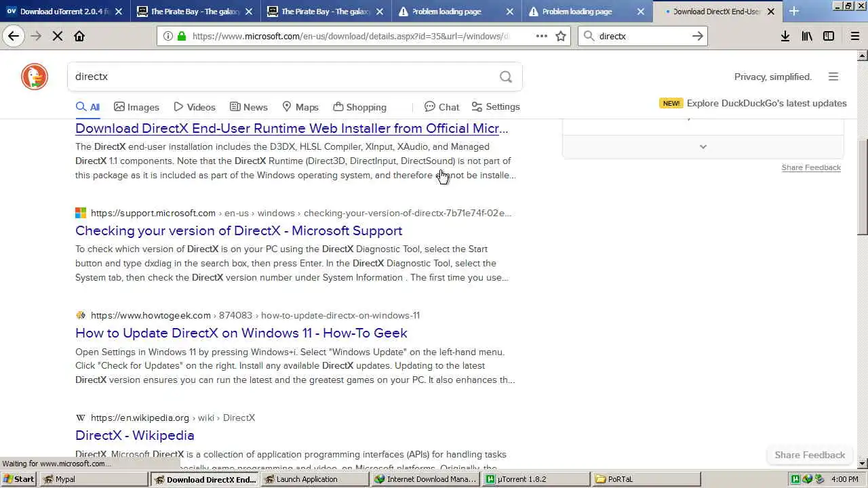868x488 pixels.
Task: Click the underlined Share Feedback link
Action: pyautogui.click(x=811, y=167)
